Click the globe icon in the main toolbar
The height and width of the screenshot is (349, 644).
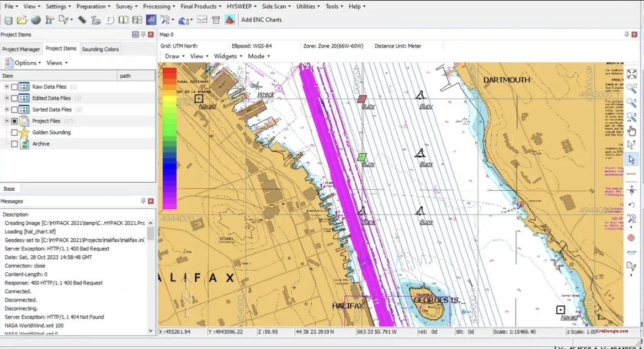click(36, 20)
